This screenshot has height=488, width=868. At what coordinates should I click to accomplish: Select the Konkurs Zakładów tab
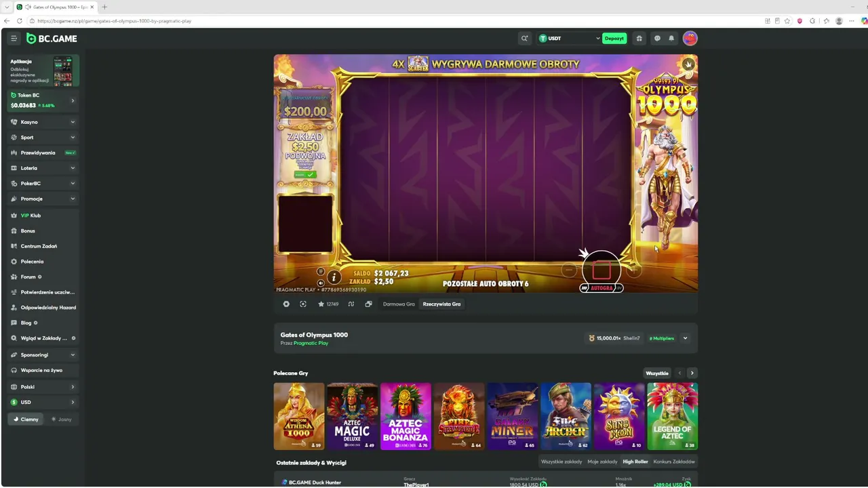click(674, 462)
